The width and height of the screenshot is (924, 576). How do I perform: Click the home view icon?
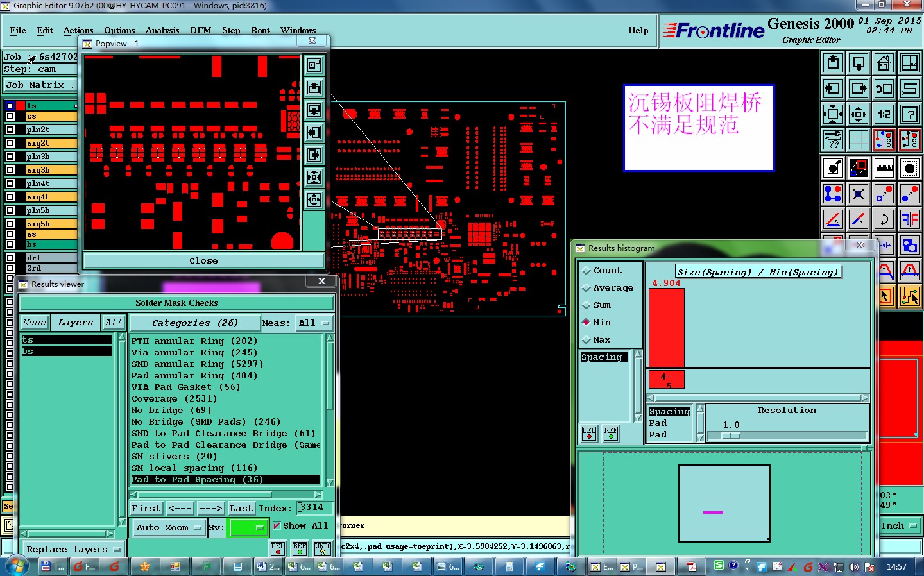tap(884, 63)
